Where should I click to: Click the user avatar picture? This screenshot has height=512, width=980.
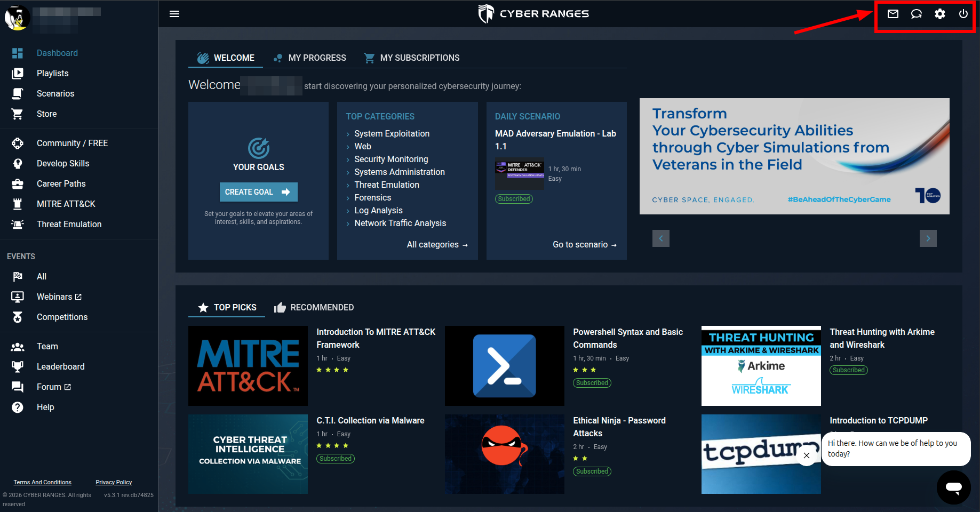pos(17,18)
